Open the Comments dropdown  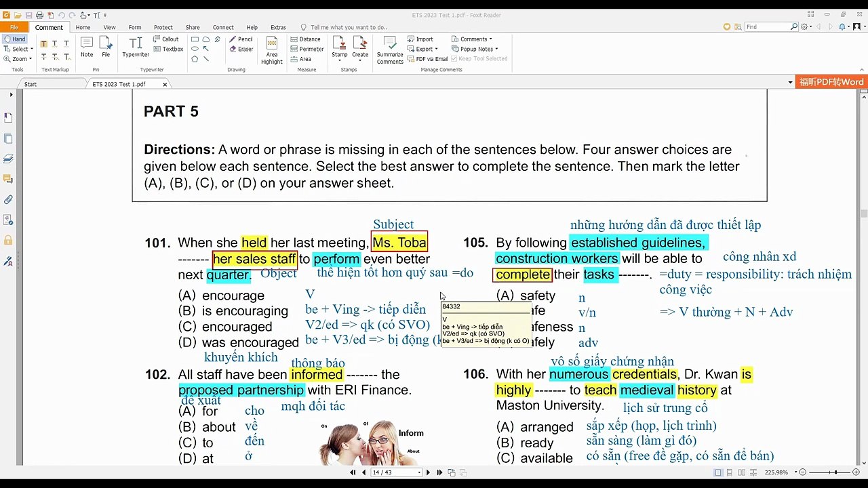(x=472, y=39)
